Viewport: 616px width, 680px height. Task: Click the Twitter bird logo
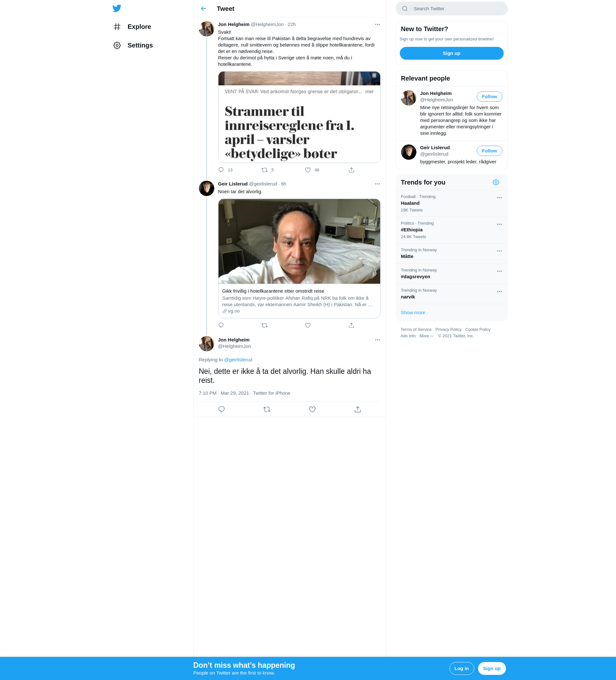pos(117,8)
